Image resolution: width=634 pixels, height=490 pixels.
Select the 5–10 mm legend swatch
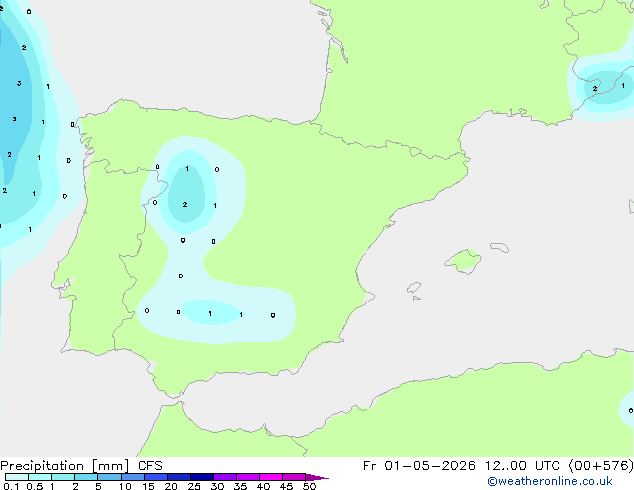109,477
